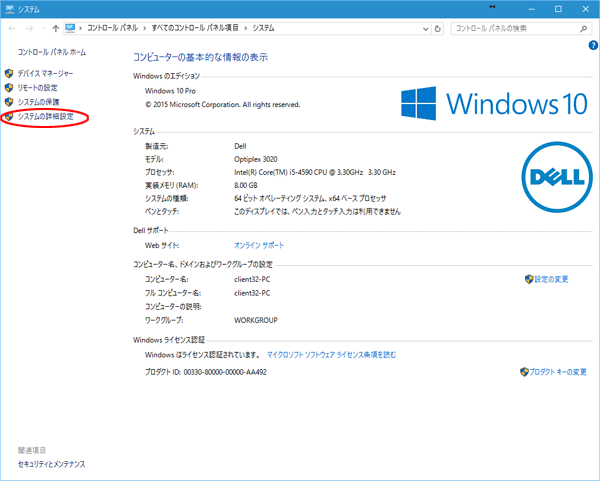The image size is (600, 481).
Task: Open セキュリティとメンテナンス link
Action: 51,464
